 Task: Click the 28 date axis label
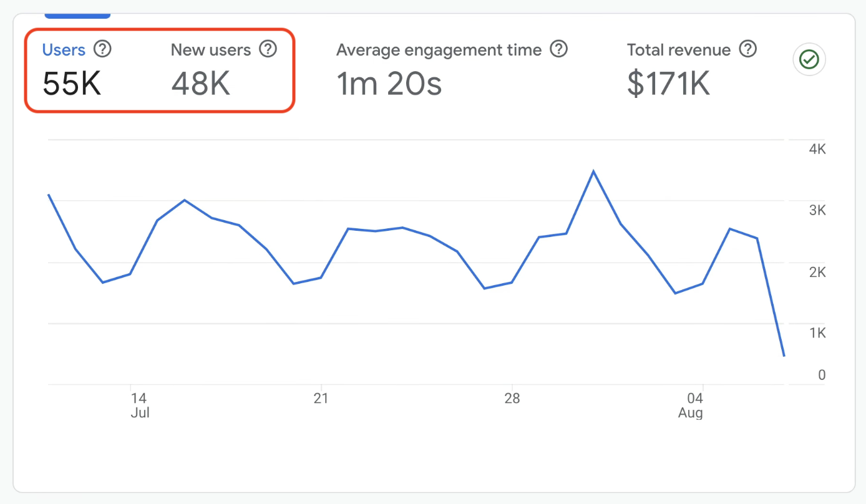[512, 398]
